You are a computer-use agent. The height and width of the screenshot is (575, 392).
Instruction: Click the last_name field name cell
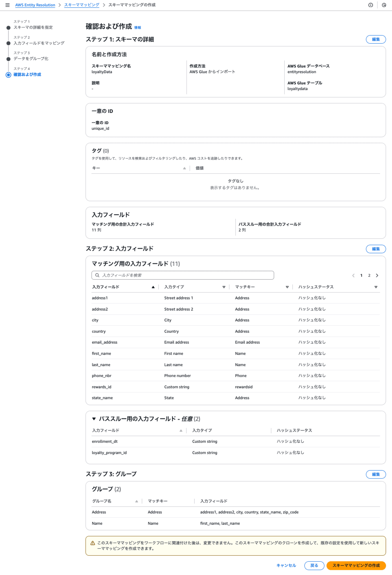(x=101, y=365)
